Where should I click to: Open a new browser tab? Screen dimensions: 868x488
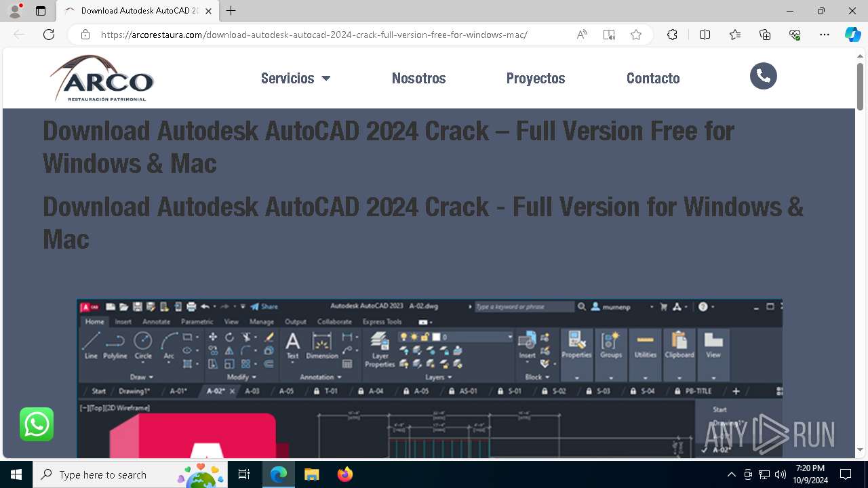[231, 11]
